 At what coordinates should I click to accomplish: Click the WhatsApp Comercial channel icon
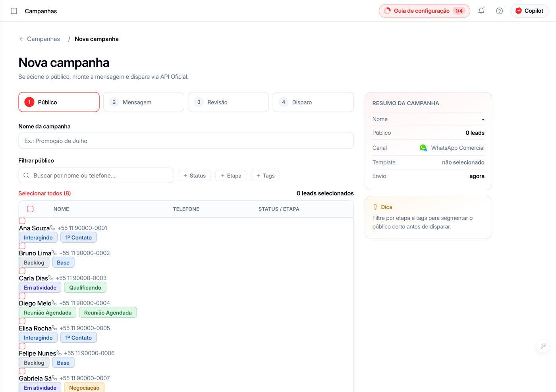tap(423, 148)
